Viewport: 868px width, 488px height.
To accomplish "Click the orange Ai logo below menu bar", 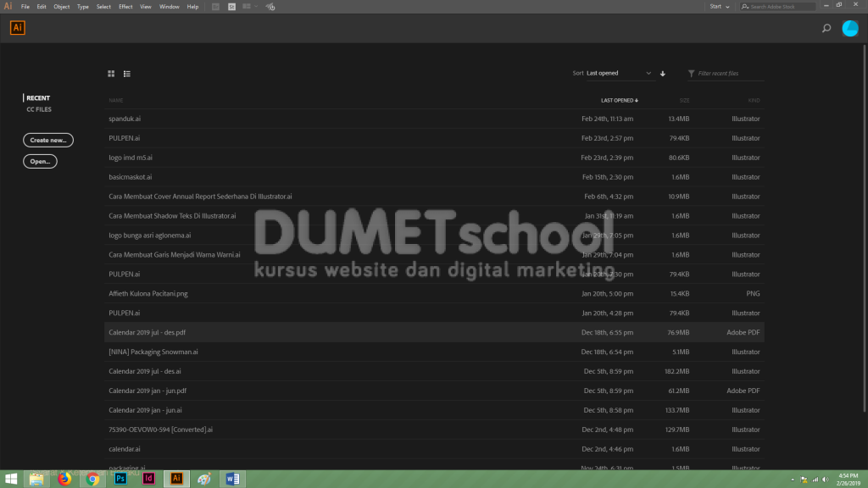I will point(18,28).
